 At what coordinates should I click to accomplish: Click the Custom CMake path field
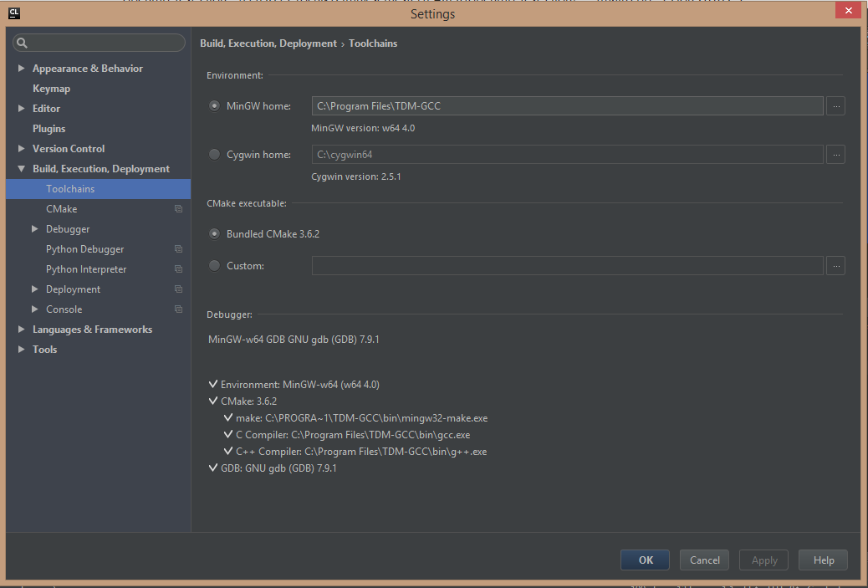click(x=568, y=266)
